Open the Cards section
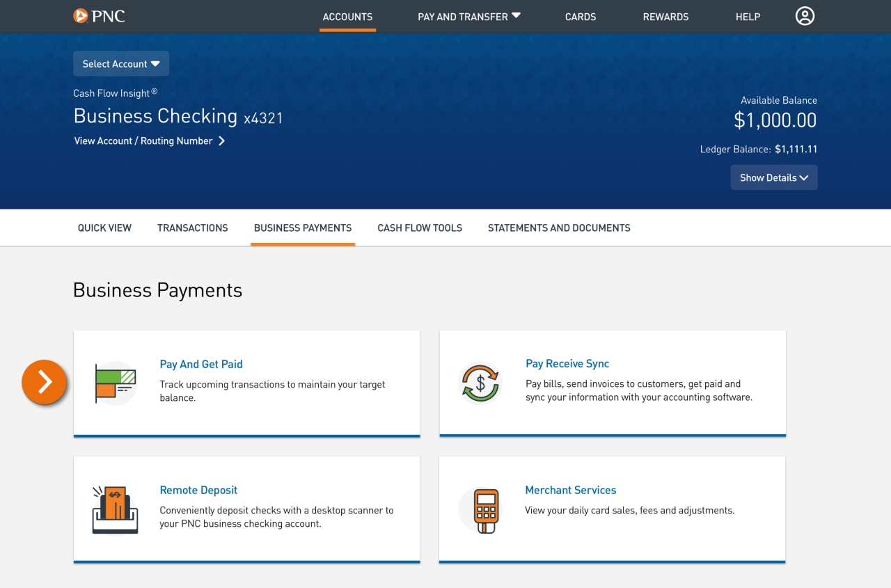The height and width of the screenshot is (588, 891). pos(580,17)
